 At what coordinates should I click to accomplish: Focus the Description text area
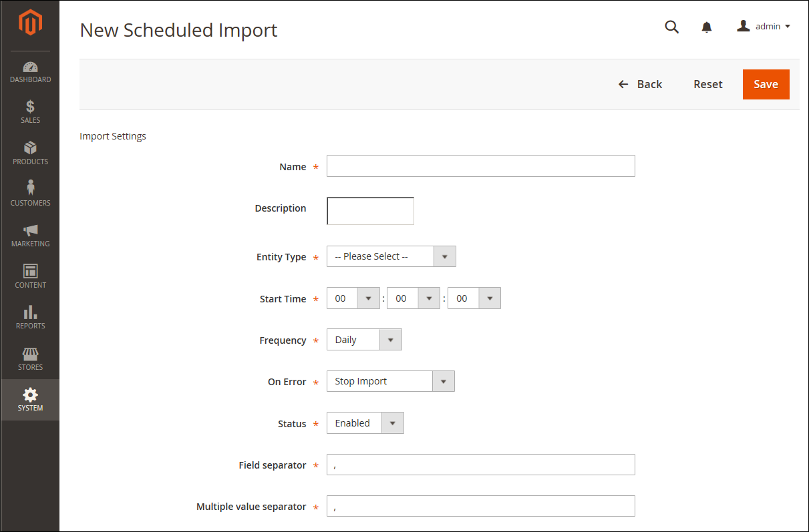[x=371, y=211]
